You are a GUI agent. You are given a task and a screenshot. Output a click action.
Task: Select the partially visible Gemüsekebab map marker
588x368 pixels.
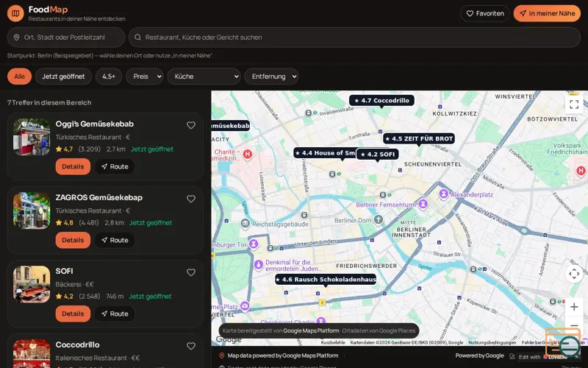coord(230,125)
